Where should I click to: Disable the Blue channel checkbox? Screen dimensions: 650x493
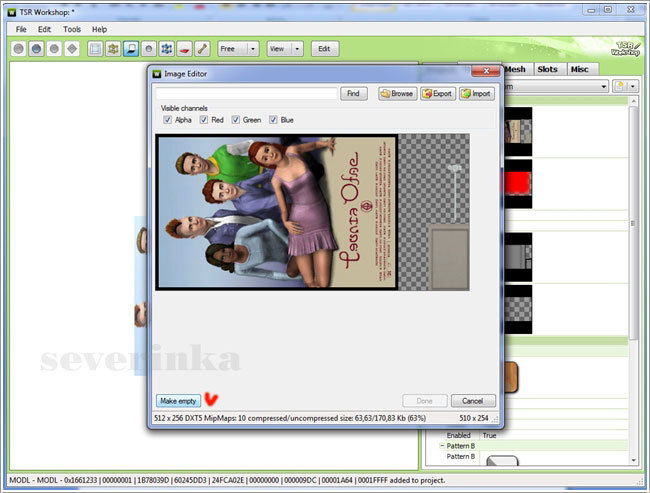(273, 120)
